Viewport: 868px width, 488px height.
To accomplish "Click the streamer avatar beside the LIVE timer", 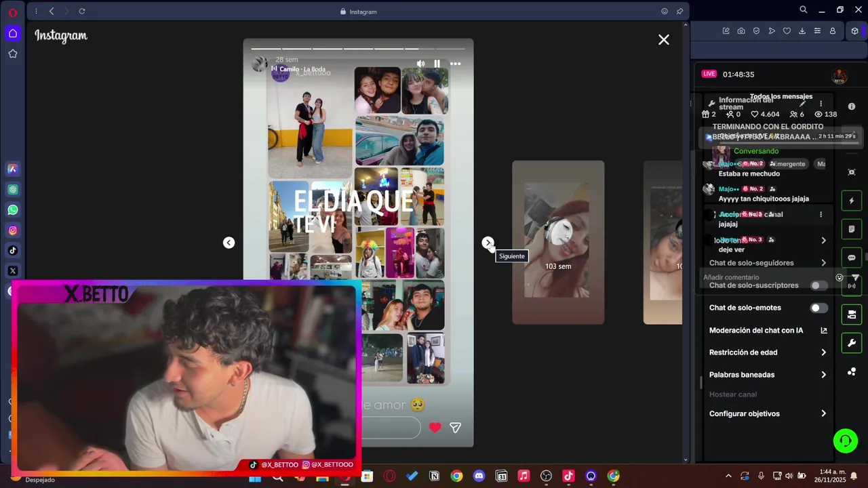I will [x=840, y=75].
